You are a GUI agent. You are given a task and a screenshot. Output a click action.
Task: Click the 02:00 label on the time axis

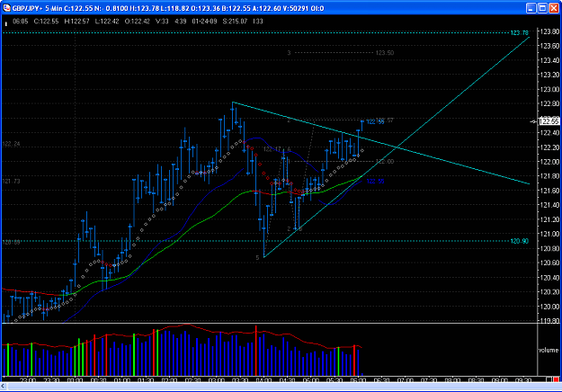(169, 379)
